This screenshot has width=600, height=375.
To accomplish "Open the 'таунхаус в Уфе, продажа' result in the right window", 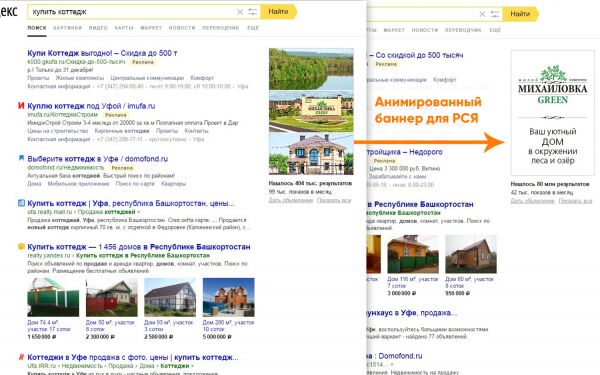I will (x=412, y=313).
